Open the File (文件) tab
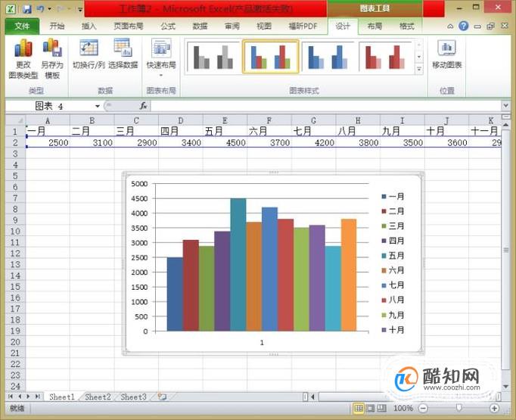516x420 pixels. pos(22,26)
